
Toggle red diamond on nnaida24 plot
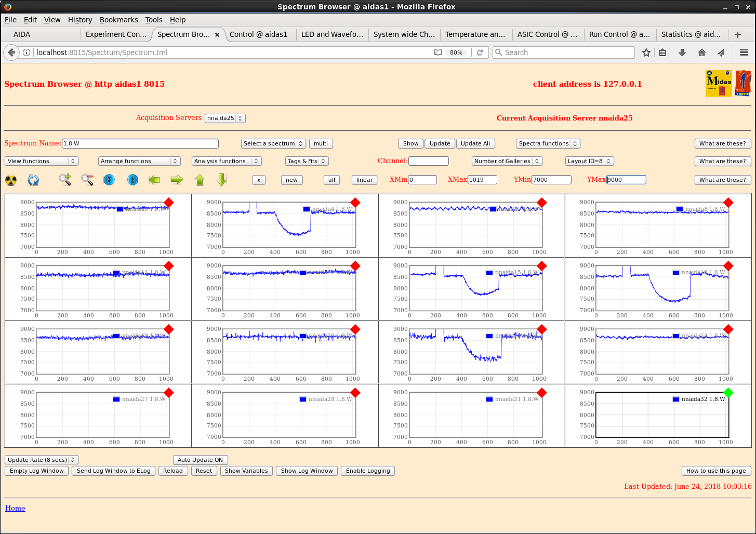point(728,329)
